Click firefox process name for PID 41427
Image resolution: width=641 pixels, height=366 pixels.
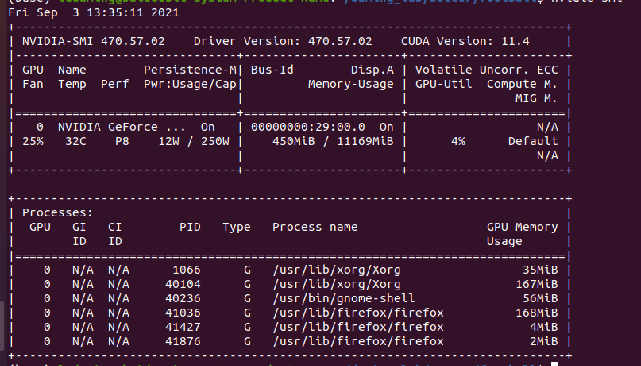(358, 327)
